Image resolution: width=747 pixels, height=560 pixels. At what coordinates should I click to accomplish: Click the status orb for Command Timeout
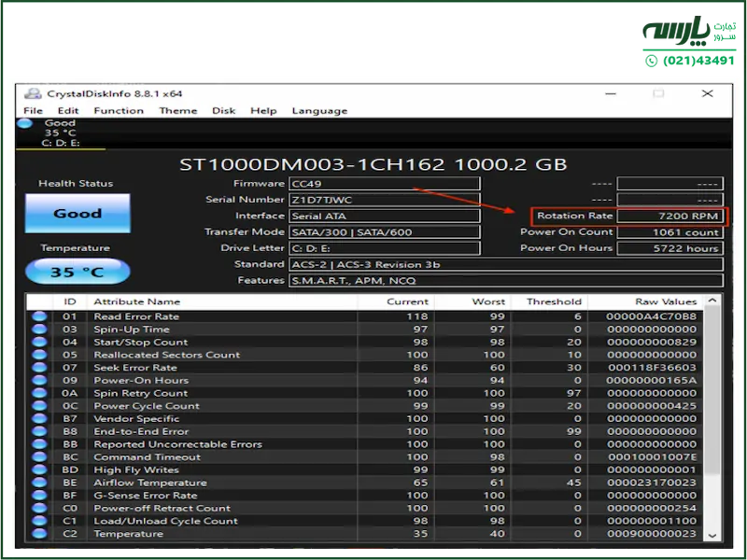tap(39, 457)
